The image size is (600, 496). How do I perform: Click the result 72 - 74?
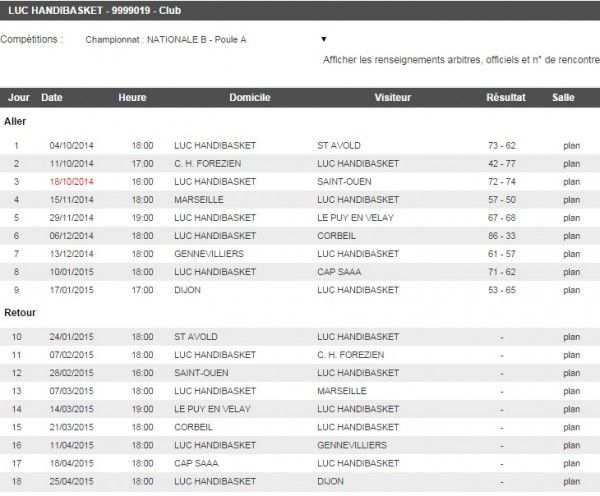point(502,181)
